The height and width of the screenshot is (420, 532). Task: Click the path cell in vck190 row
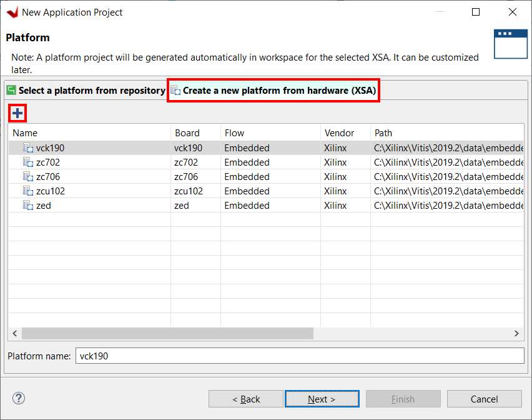coord(448,148)
